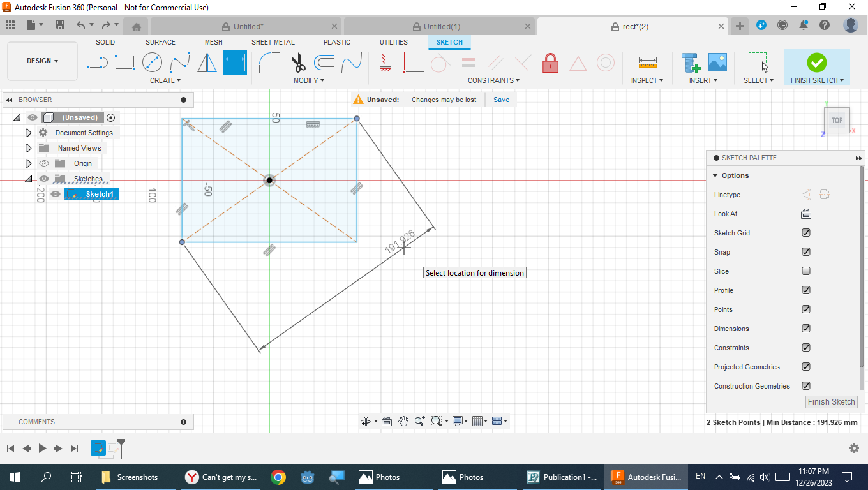The width and height of the screenshot is (868, 490).
Task: Select the Line tool in Create
Action: tap(98, 63)
